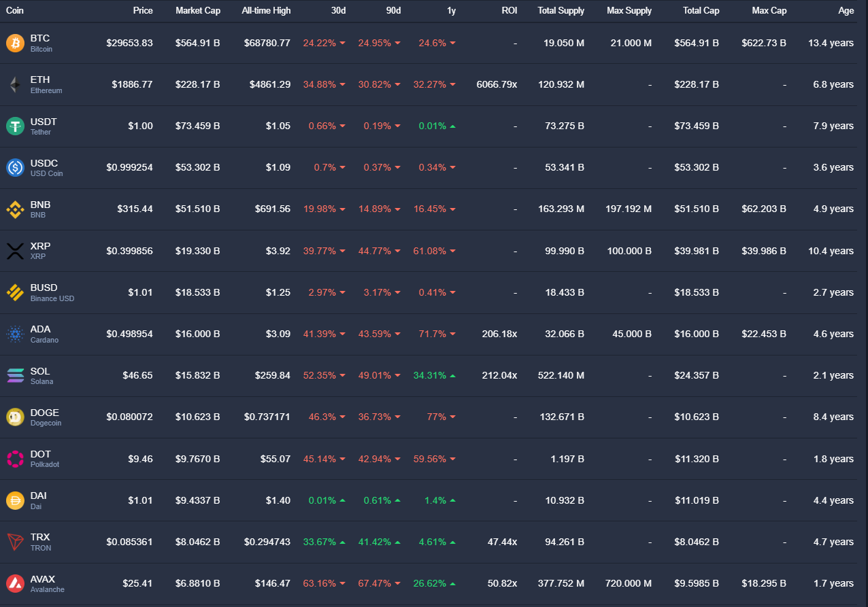Image resolution: width=868 pixels, height=607 pixels.
Task: Click TRON 30d change 33.67%
Action: tap(320, 542)
